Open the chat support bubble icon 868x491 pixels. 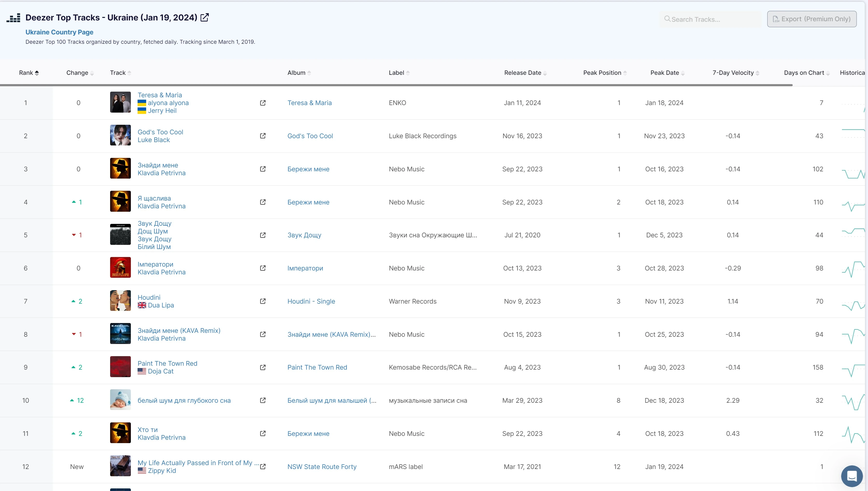[852, 476]
